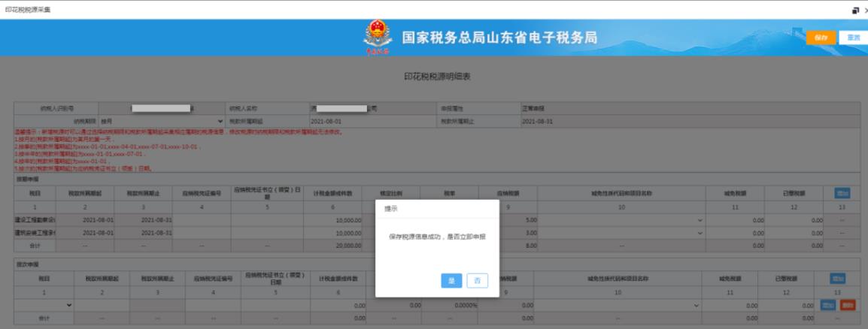Expand 减免性质 dropdown for 建筑安装工程承包 row
Viewport: 868px width, 329px height.
click(x=700, y=233)
